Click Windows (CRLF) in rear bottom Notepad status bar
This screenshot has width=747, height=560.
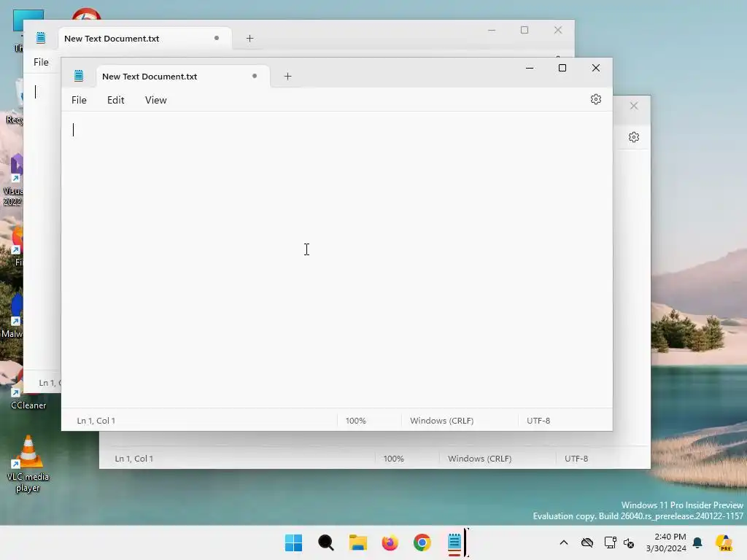(x=480, y=459)
